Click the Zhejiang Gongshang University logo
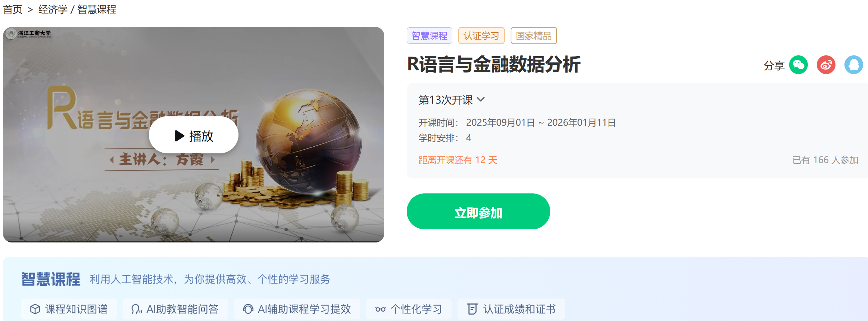This screenshot has width=868, height=321. [29, 34]
